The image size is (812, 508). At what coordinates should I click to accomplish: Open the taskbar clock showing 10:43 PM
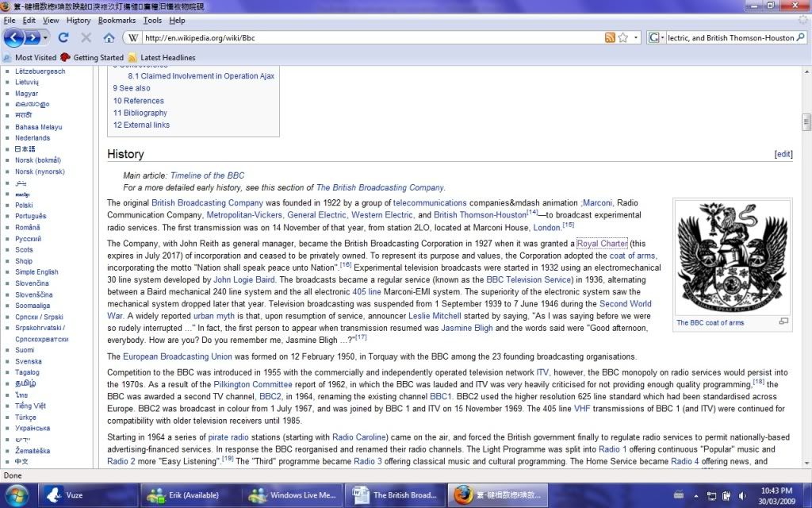click(x=776, y=495)
